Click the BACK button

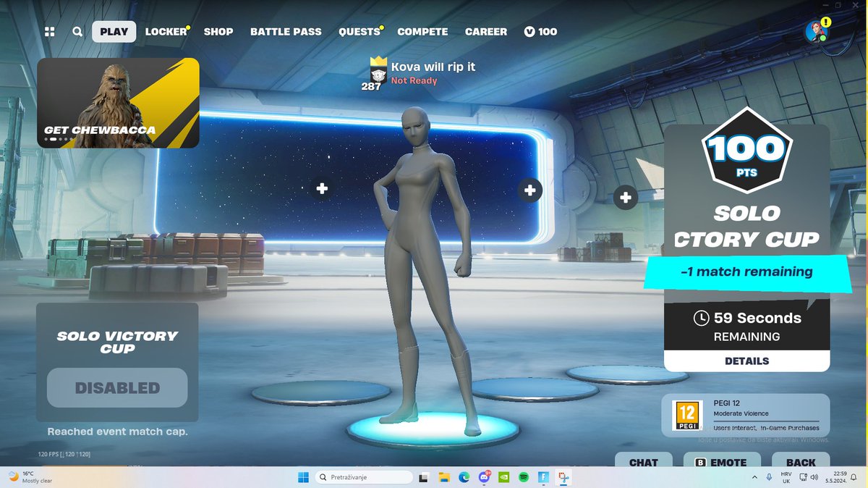801,460
